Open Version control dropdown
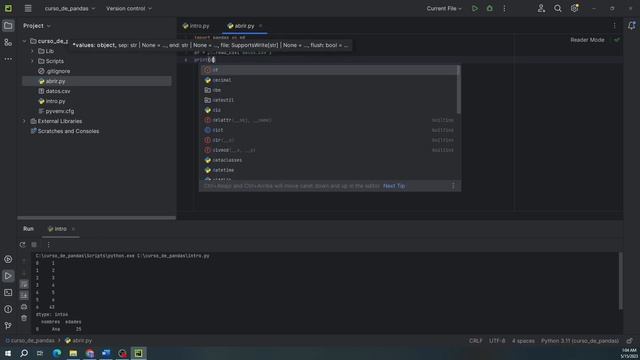 click(129, 8)
